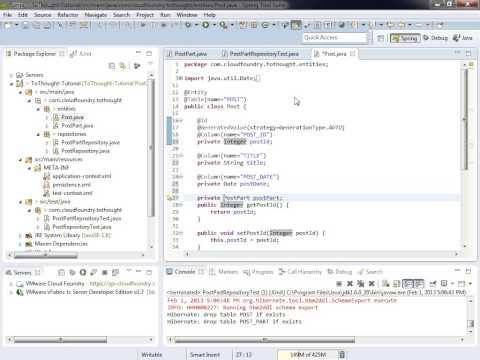
Task: Open Package Explorer view menu arrow
Action: coord(150,64)
